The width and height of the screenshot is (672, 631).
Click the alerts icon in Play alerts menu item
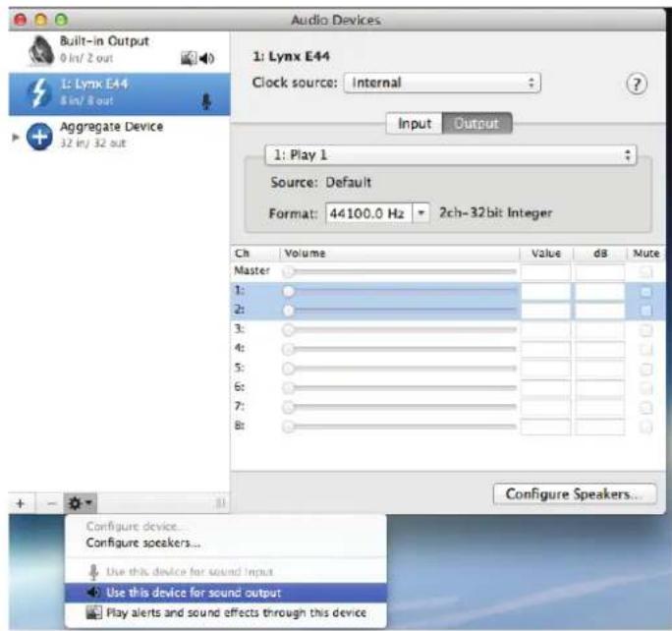[94, 612]
